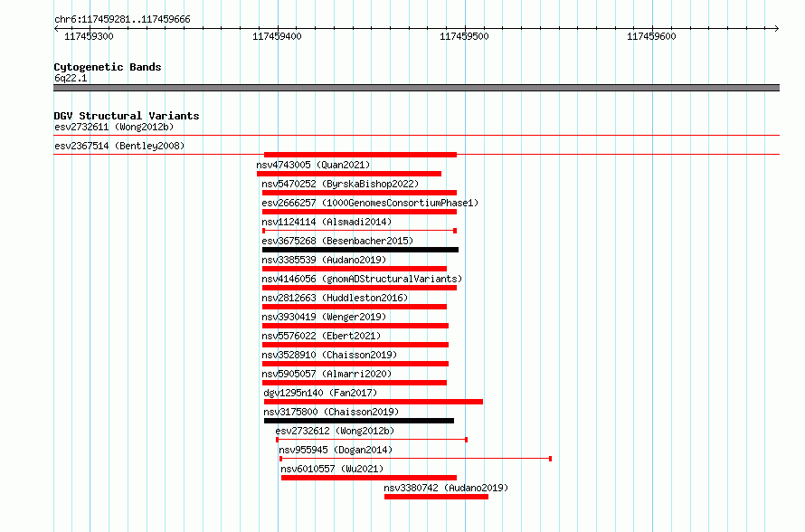The height and width of the screenshot is (532, 805).
Task: Select nsv4146056 (gnomADStructuralVariants) label
Action: [x=362, y=279]
